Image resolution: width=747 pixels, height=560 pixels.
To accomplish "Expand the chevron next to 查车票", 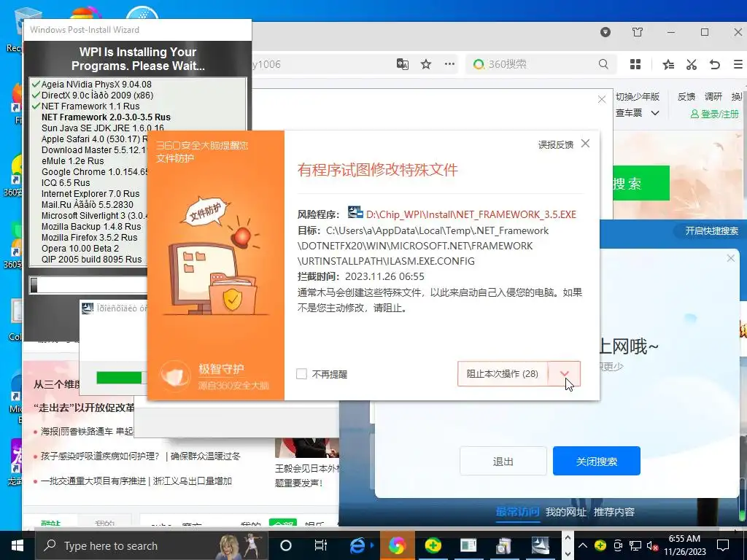I will (655, 113).
